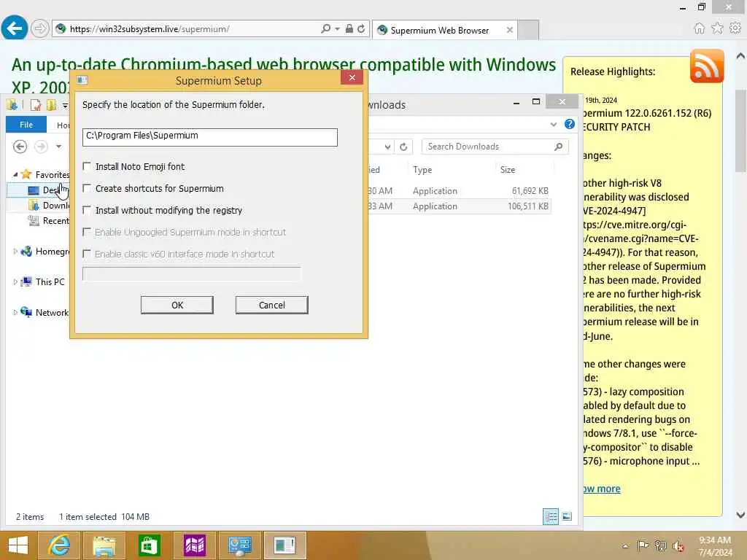Open the customize quick access toolbar dropdown
The width and height of the screenshot is (747, 560).
coord(65,105)
